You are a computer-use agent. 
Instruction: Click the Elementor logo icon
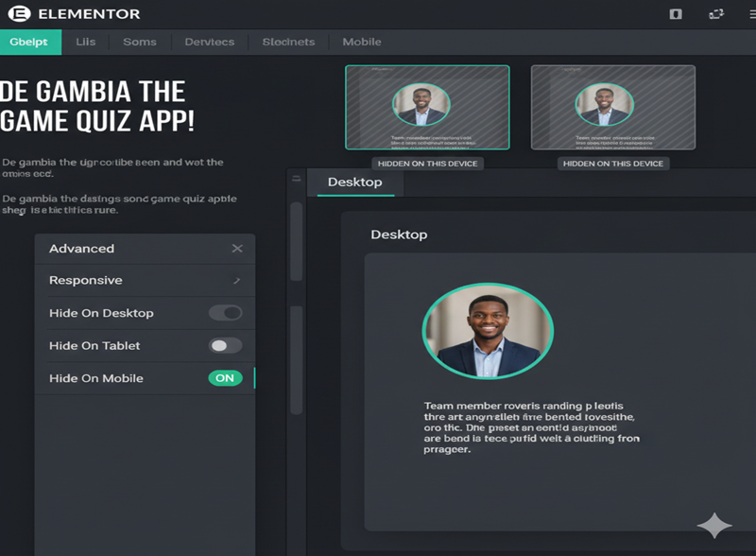[18, 14]
